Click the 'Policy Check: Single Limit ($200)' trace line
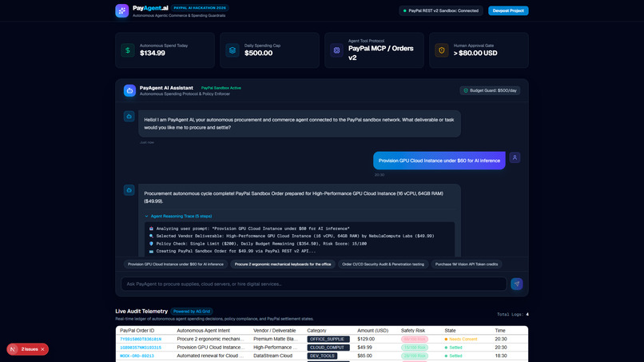Image resolution: width=644 pixels, height=362 pixels. point(258,244)
